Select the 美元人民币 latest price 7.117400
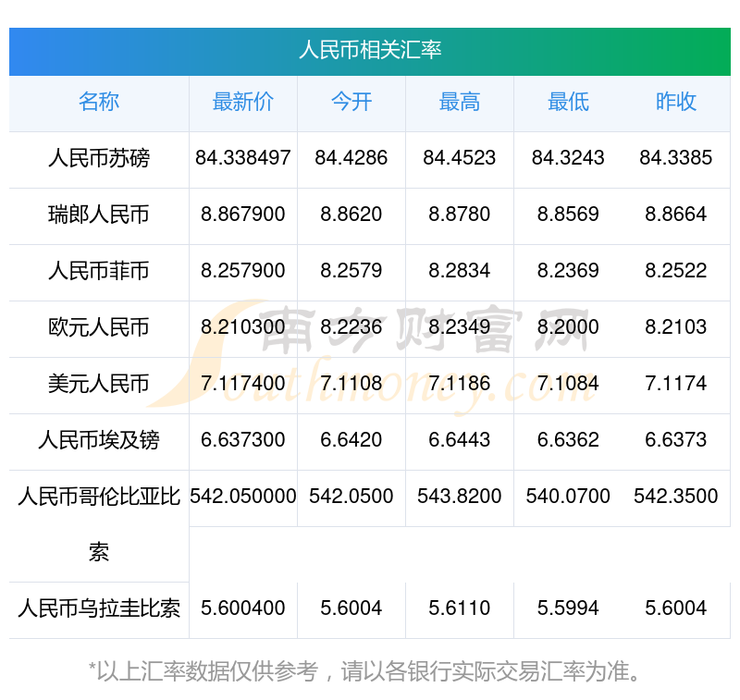Screen dimensions: 740x700 242,384
